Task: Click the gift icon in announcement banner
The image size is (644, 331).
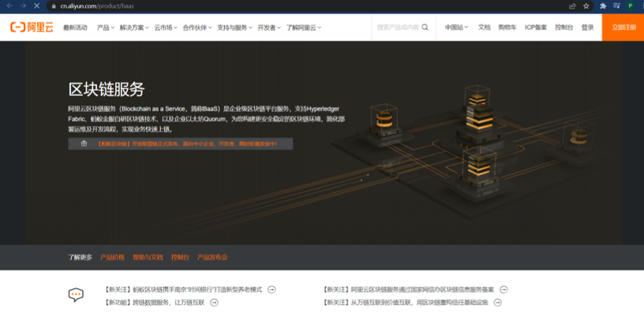Action: pyautogui.click(x=84, y=143)
